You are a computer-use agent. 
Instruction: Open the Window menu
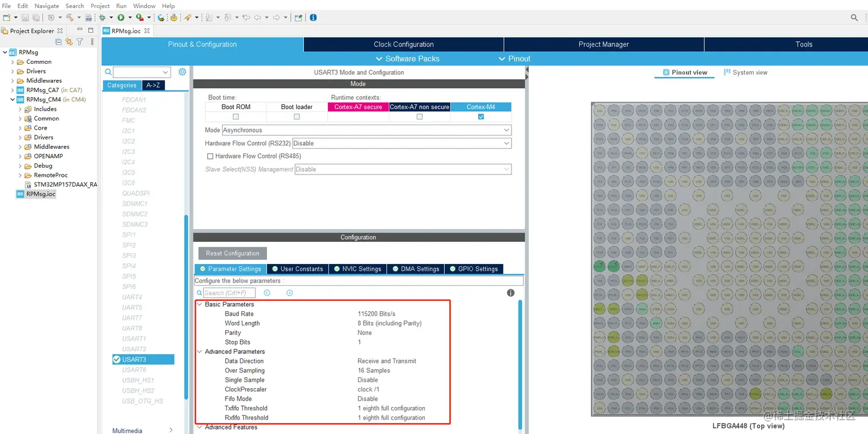point(144,6)
